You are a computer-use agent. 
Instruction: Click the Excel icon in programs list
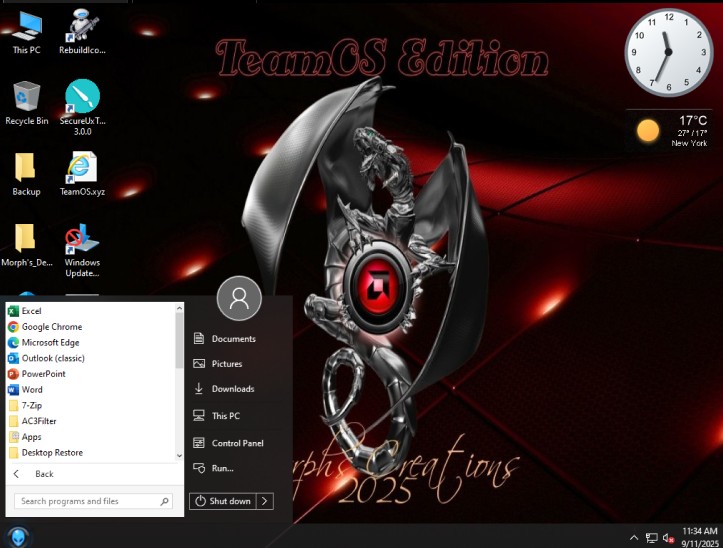pos(13,311)
